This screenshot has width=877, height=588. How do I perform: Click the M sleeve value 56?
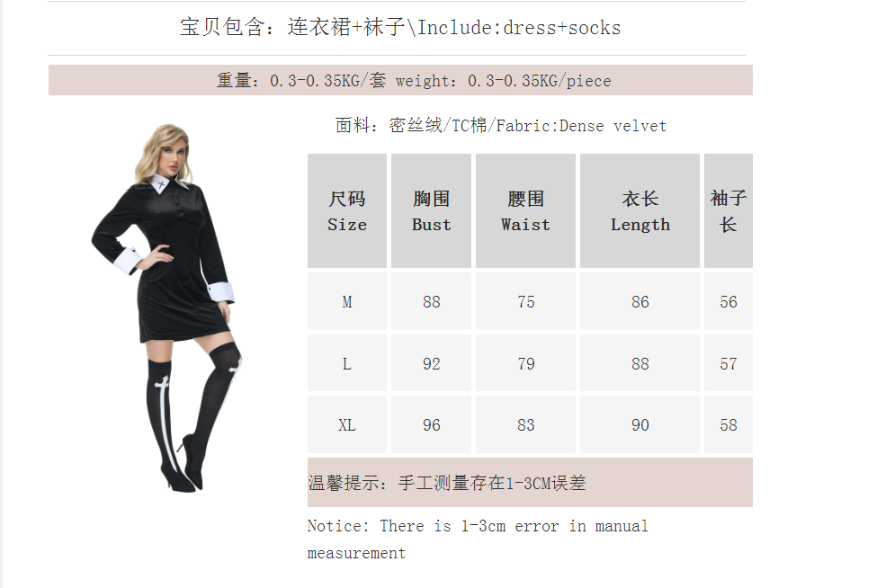(x=729, y=302)
